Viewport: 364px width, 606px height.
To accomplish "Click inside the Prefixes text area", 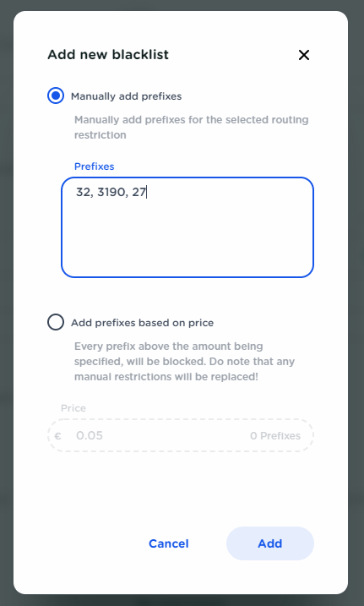I will coord(187,227).
